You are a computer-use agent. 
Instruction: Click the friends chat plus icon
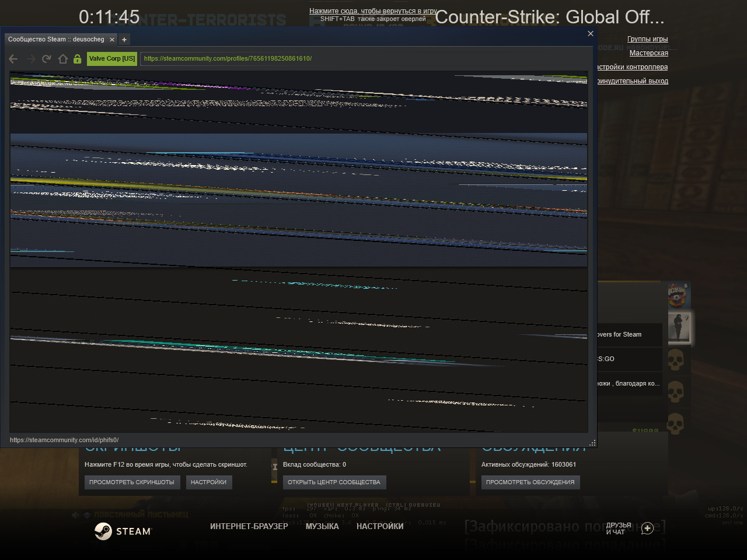(647, 528)
